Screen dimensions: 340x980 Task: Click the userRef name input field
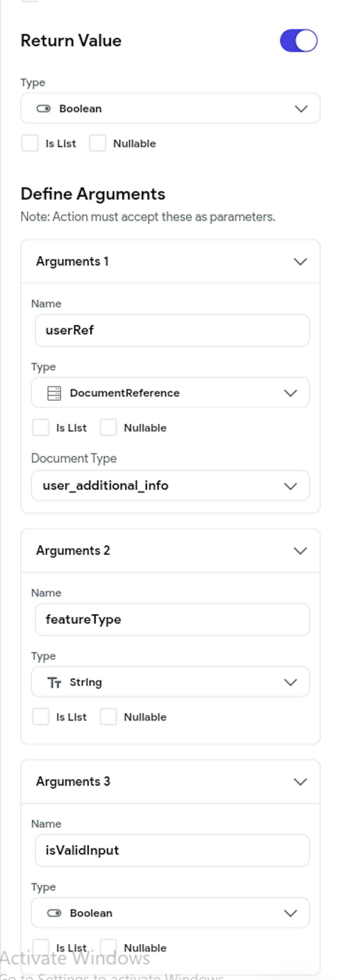click(x=172, y=330)
